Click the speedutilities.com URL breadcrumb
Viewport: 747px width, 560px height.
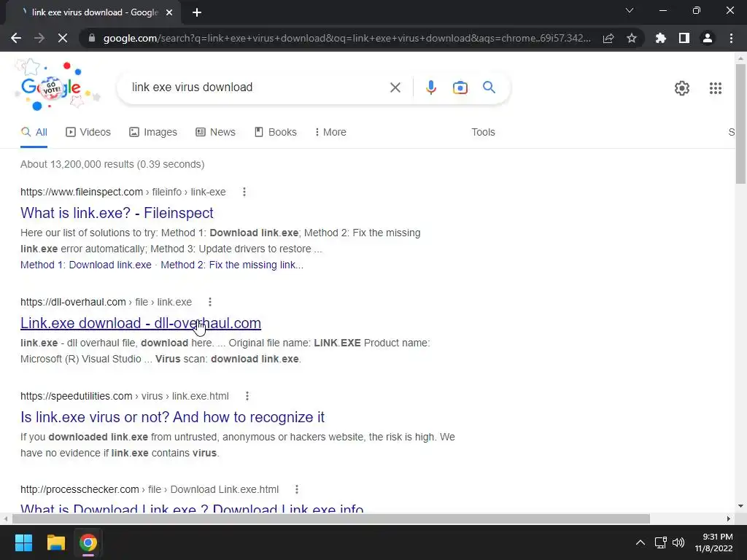click(x=124, y=396)
